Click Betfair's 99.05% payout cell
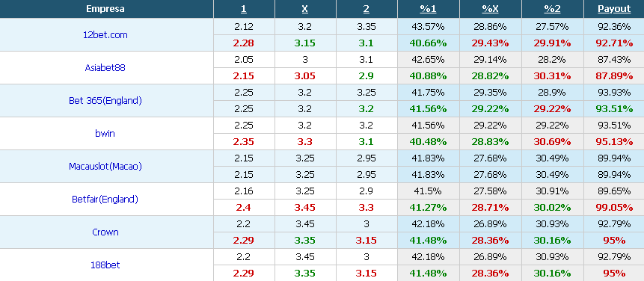This screenshot has width=644, height=281. [614, 208]
